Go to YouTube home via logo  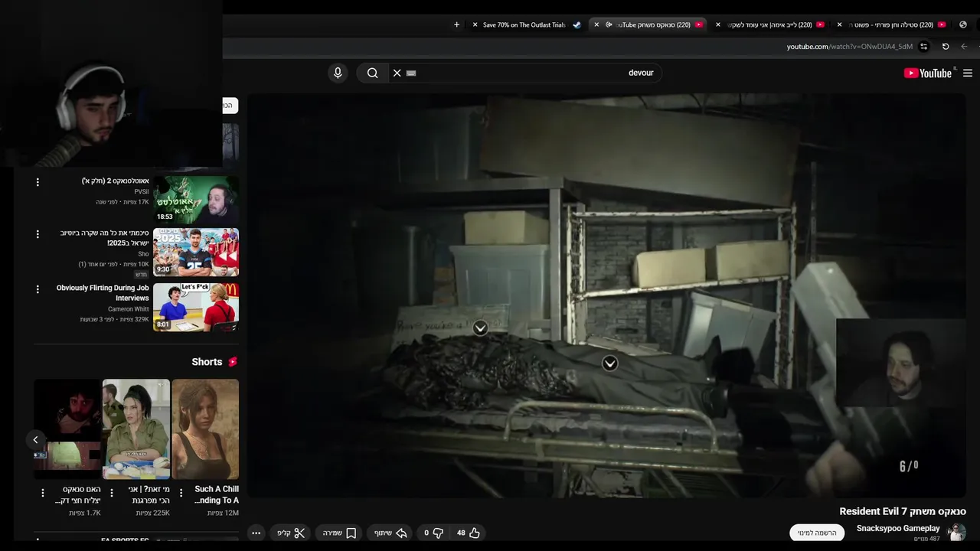pos(928,73)
